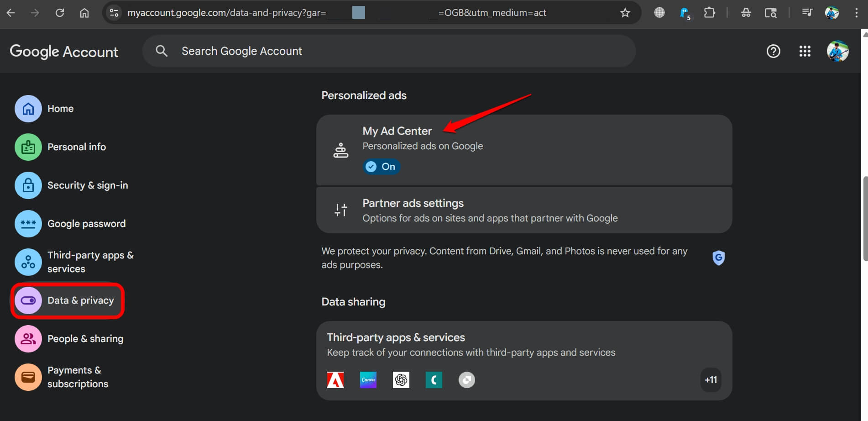Screen dimensions: 868x421
Task: Click the Canva app icon
Action: (x=368, y=380)
